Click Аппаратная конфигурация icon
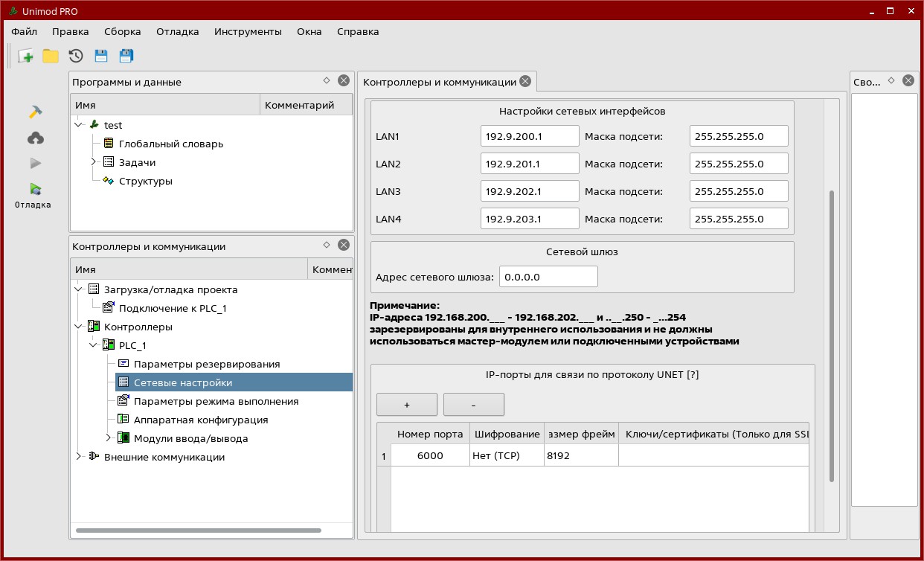This screenshot has height=561, width=924. click(123, 420)
